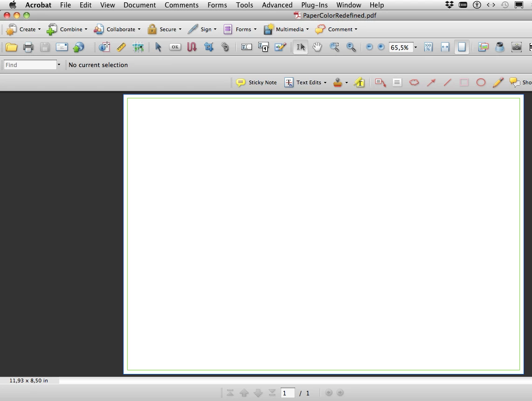
Task: Open the Dropbox menu bar icon
Action: point(449,5)
